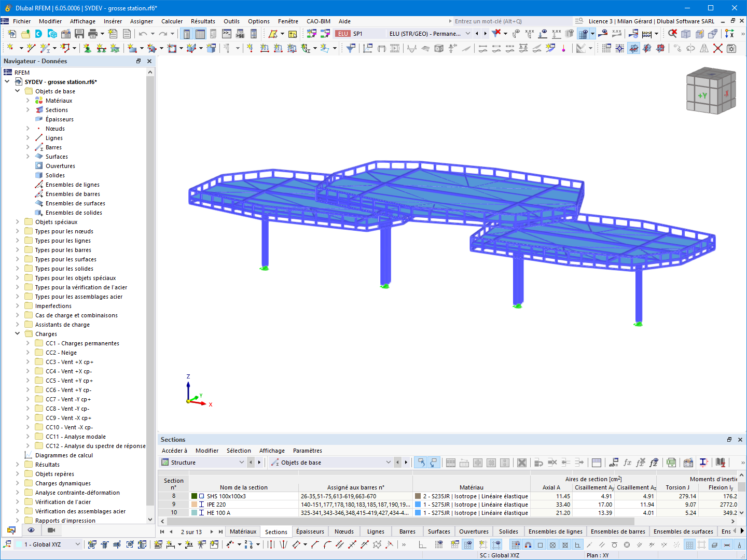Open the data navigator tab icon
This screenshot has height=560, width=747.
click(x=11, y=530)
